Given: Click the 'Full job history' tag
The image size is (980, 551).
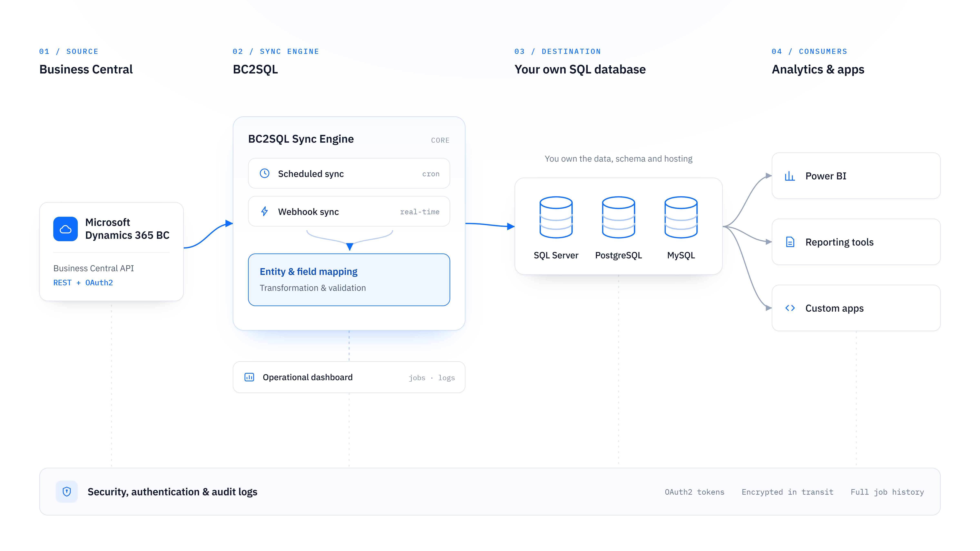Looking at the screenshot, I should point(887,492).
